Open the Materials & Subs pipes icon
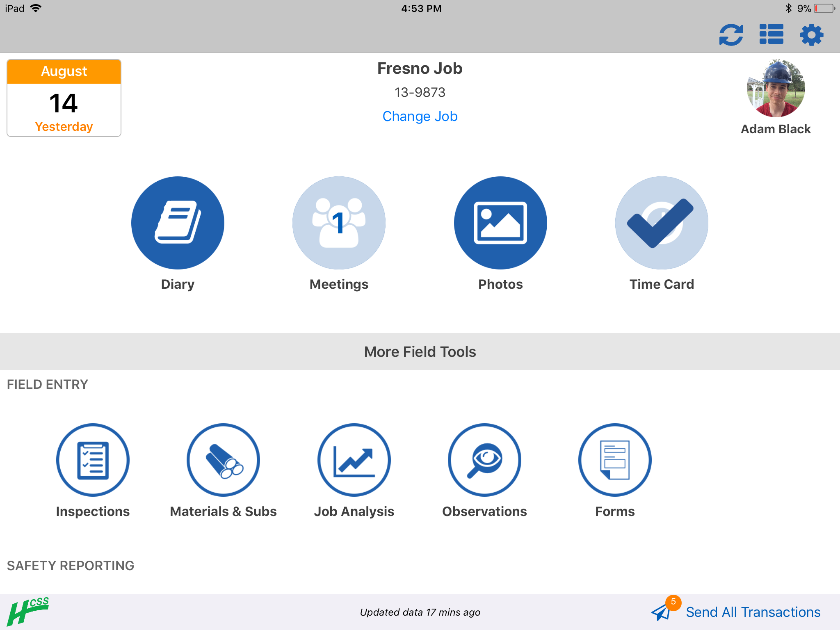Viewport: 840px width, 630px height. pos(223,460)
